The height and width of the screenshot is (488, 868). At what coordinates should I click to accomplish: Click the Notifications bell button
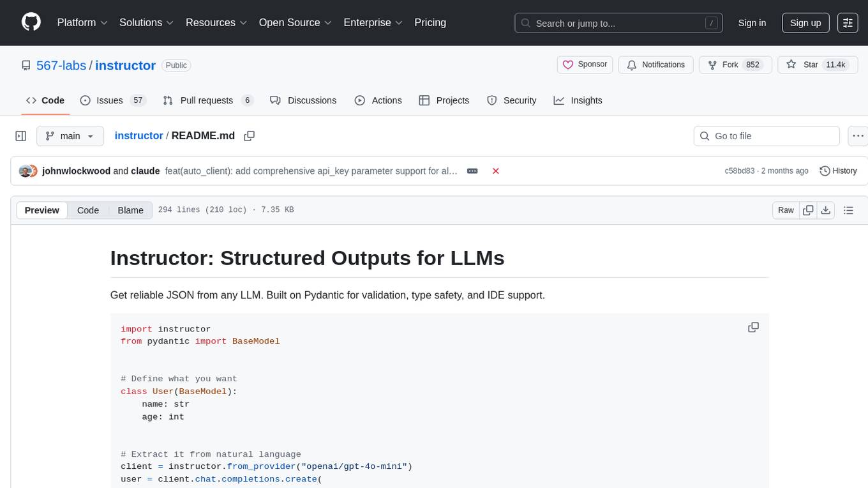tap(655, 65)
